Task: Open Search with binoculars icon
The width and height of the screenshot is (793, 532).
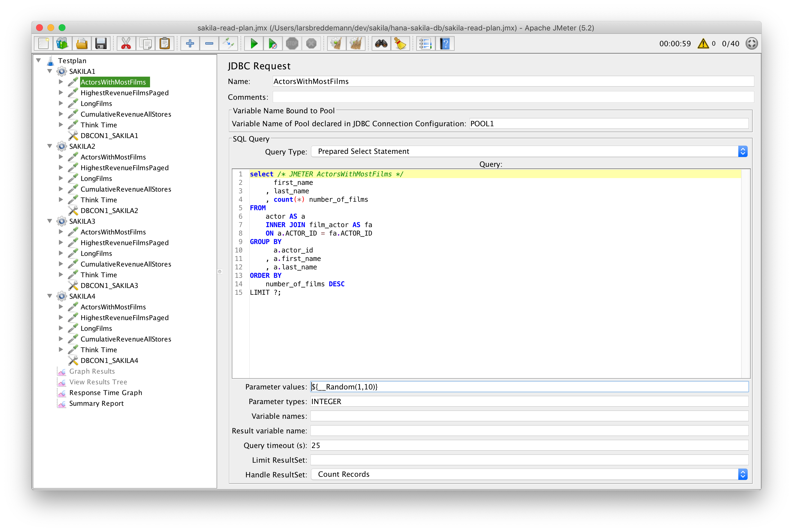Action: (x=381, y=43)
